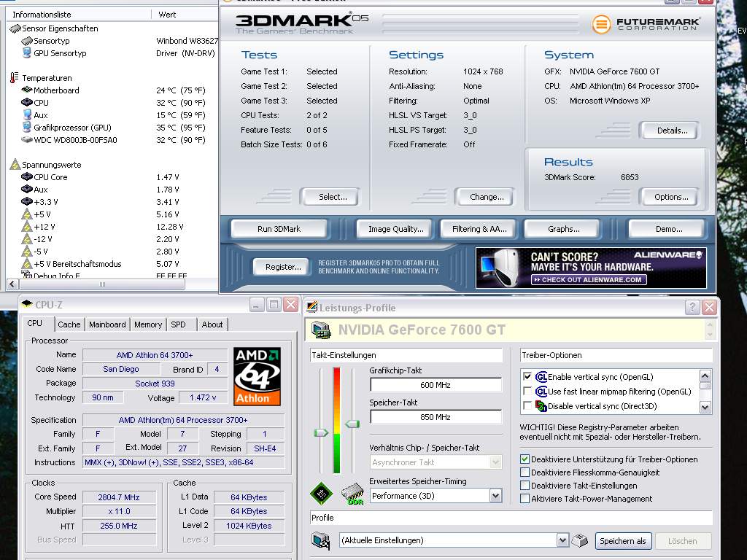Switch to the Cache tab in CPU-Z
The width and height of the screenshot is (747, 560).
69,324
